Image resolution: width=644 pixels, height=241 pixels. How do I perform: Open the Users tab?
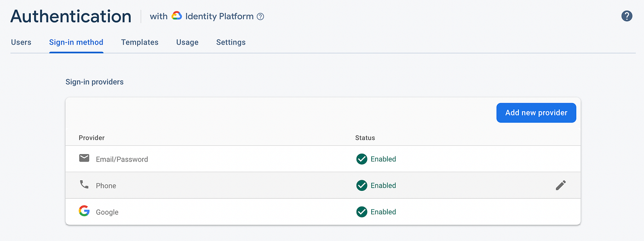(x=21, y=42)
